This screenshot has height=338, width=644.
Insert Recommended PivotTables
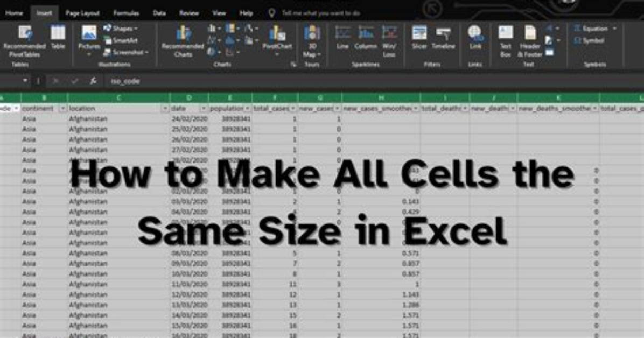25,41
